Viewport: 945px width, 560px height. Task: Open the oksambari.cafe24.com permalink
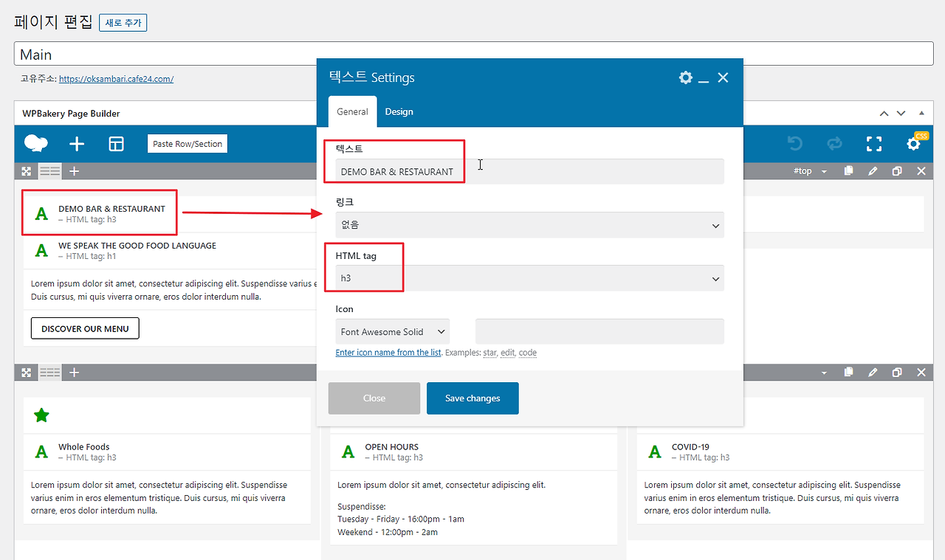coord(116,79)
